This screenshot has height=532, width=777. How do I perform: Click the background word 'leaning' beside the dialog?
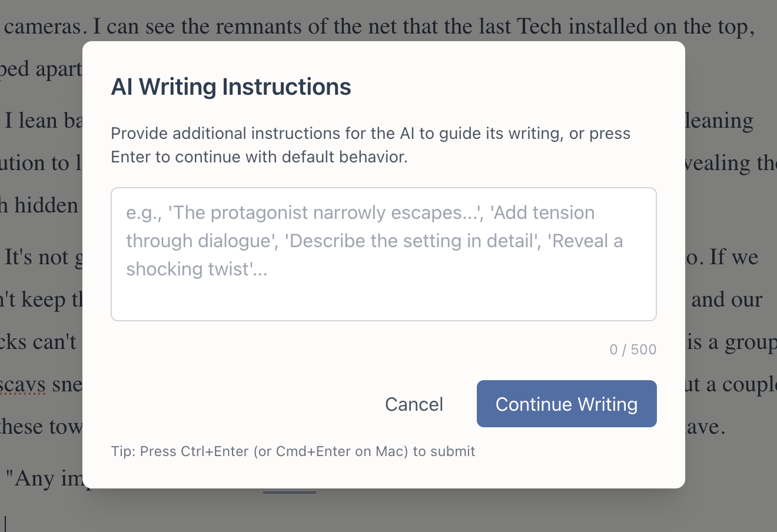[x=719, y=121]
